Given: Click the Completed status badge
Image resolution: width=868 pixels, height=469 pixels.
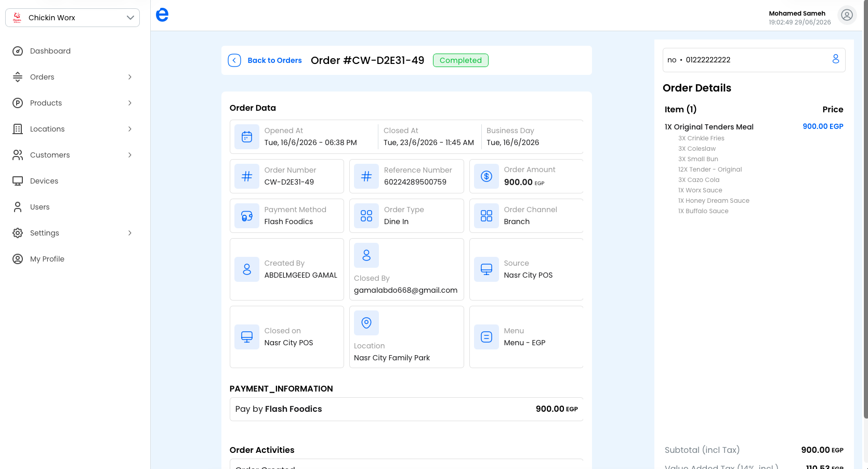Looking at the screenshot, I should tap(461, 60).
